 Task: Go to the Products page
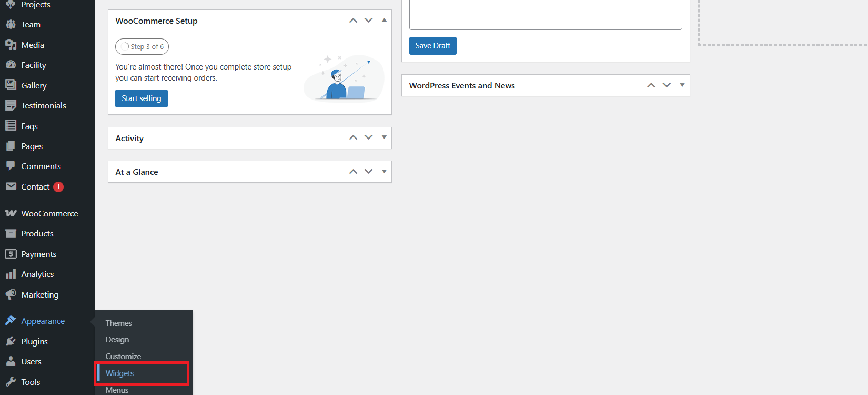click(37, 233)
